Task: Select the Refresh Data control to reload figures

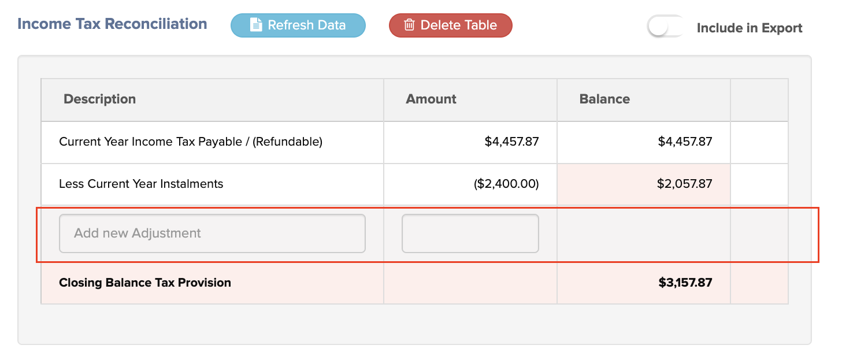Action: click(298, 25)
